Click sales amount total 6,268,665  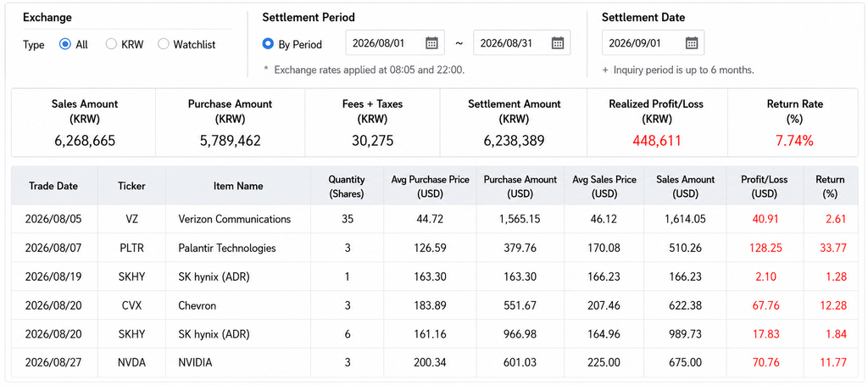(85, 141)
